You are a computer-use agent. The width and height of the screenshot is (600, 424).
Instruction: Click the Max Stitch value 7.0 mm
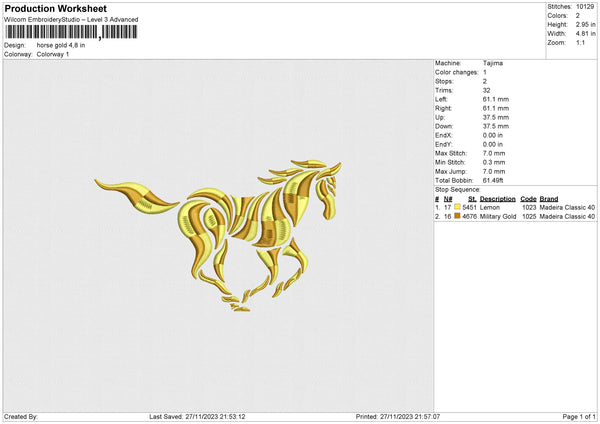click(x=494, y=153)
